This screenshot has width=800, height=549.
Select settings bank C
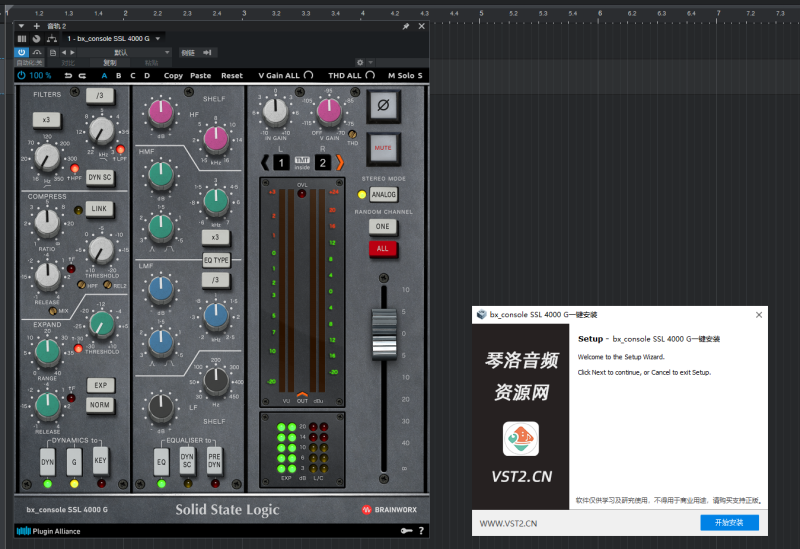tap(133, 76)
